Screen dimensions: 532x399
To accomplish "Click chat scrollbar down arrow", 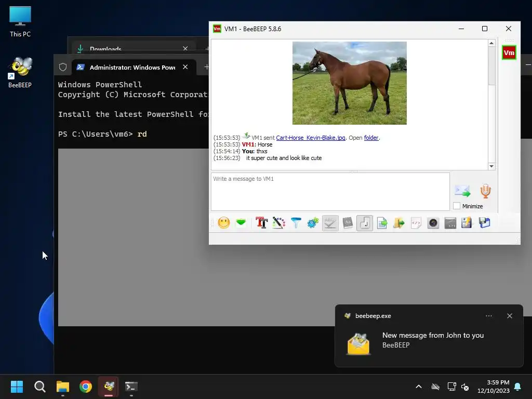I will pyautogui.click(x=491, y=166).
